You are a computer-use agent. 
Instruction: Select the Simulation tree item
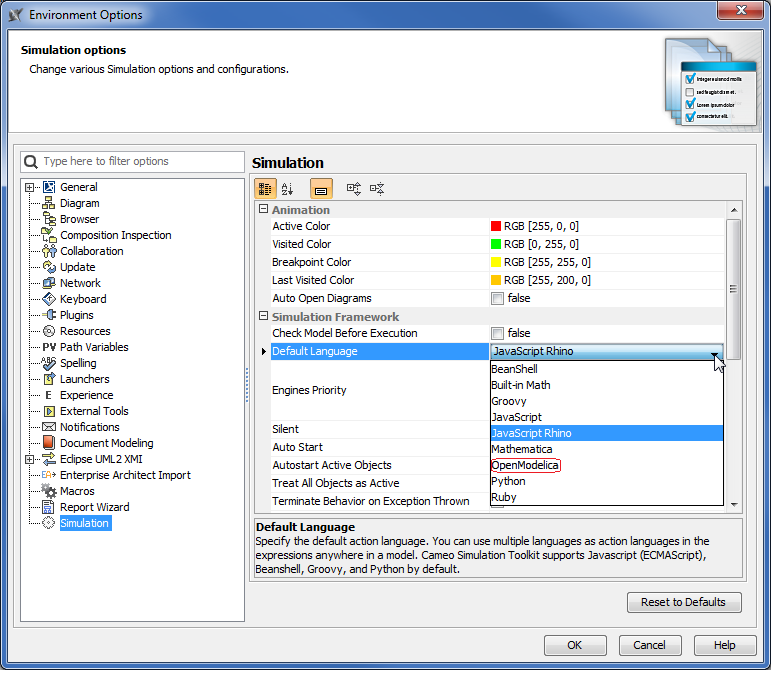coord(85,524)
